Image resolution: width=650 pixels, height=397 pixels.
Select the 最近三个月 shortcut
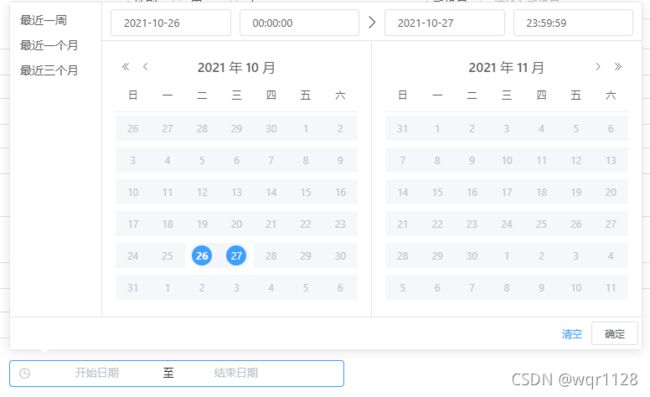[x=49, y=70]
